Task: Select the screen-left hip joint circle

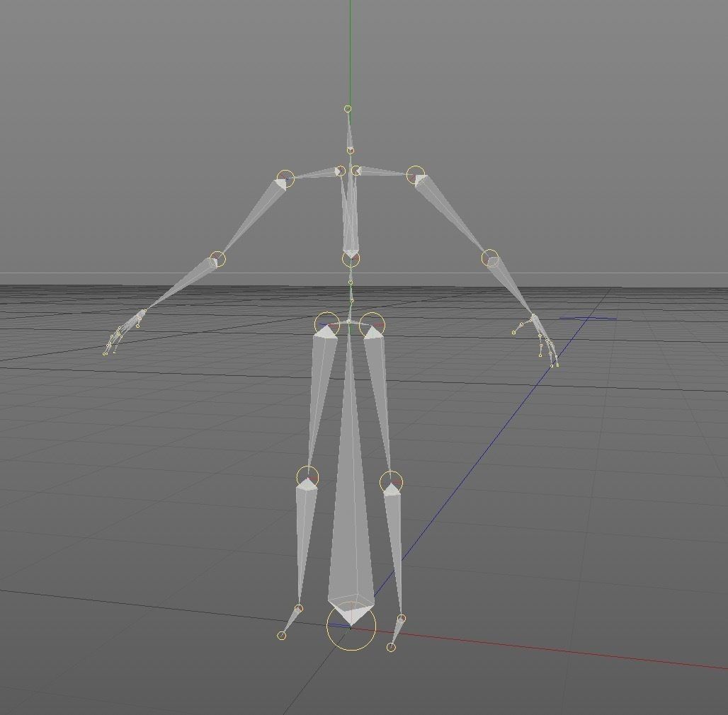Action: coord(327,325)
